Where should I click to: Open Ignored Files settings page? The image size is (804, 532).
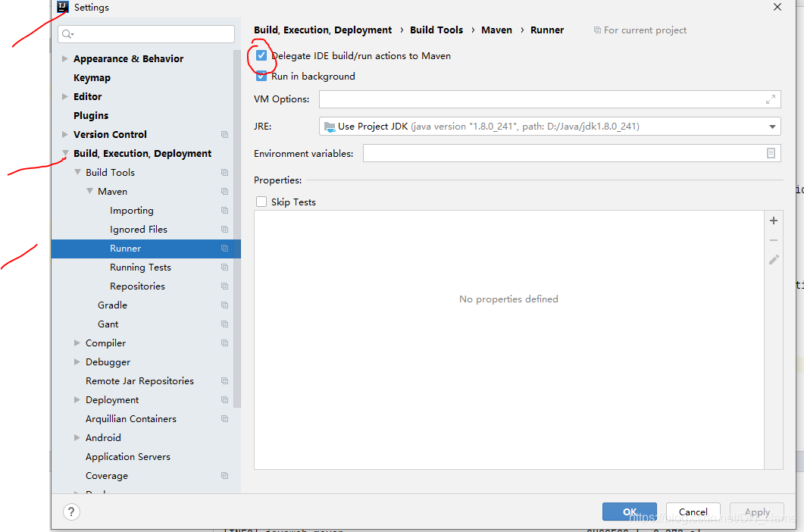click(139, 230)
